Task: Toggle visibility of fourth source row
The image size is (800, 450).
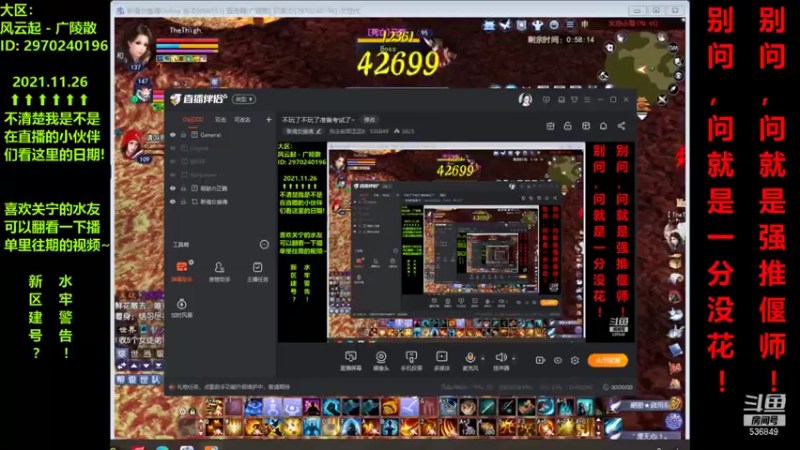Action: click(173, 174)
